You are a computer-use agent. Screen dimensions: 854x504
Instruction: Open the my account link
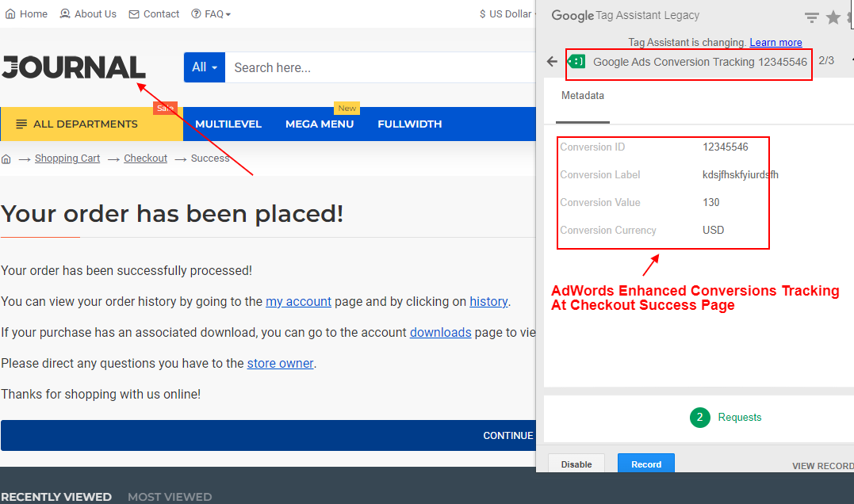click(x=298, y=301)
